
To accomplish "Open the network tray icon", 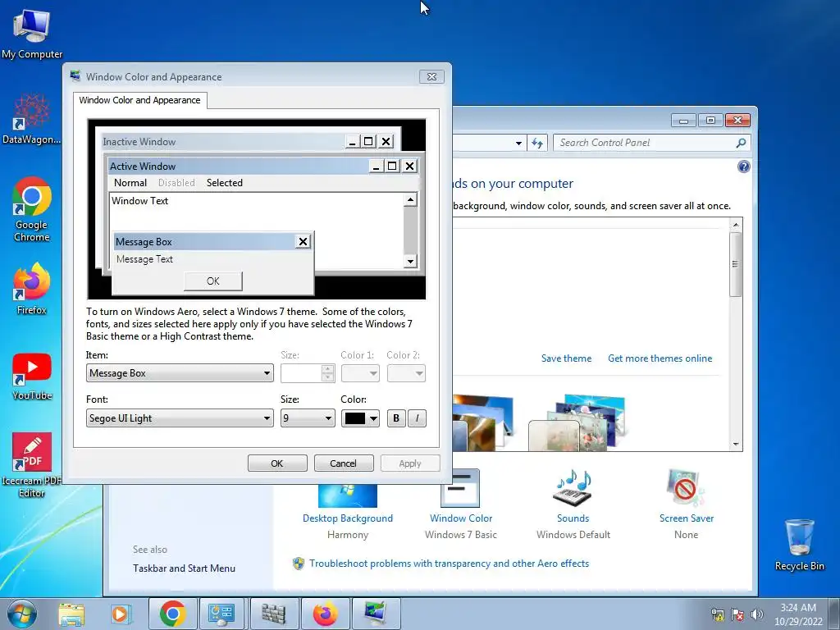I will click(717, 614).
